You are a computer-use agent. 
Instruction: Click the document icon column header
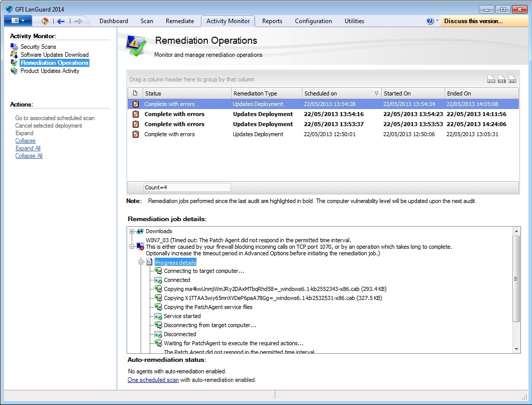point(135,93)
